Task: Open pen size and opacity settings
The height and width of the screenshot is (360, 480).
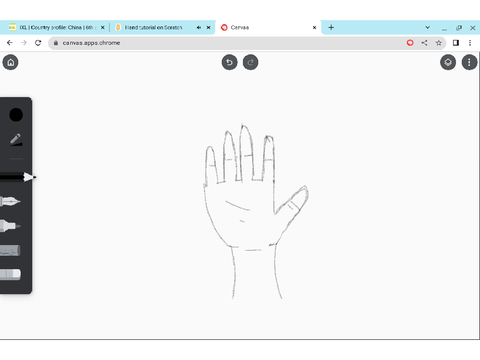Action: click(16, 139)
